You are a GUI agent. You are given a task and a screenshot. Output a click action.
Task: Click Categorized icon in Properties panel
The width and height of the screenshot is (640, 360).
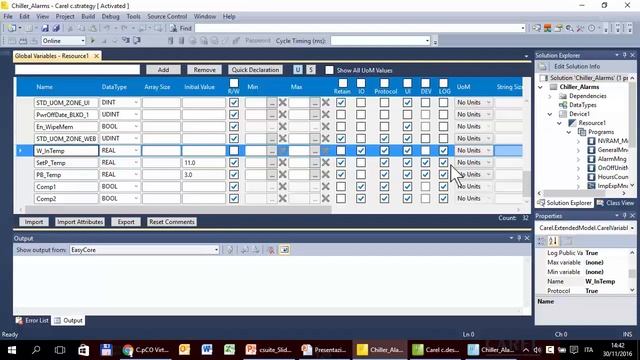coord(541,241)
